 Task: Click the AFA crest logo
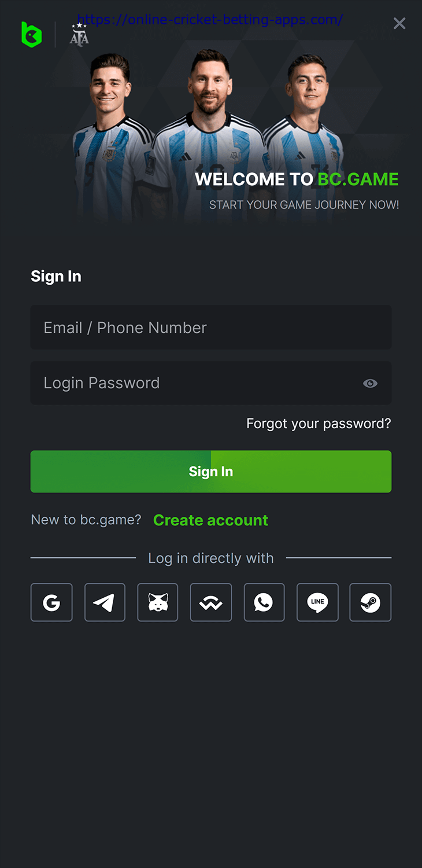(79, 35)
